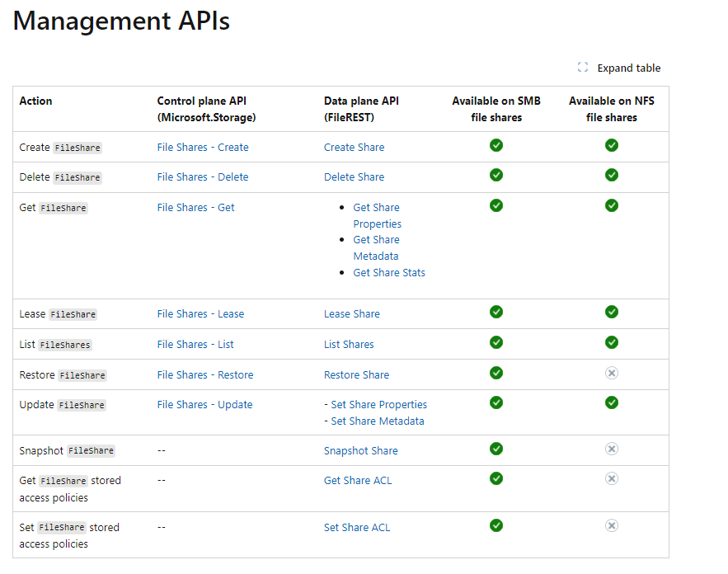The width and height of the screenshot is (728, 574).
Task: Click gray X for Set stored access policies NFS
Action: pyautogui.click(x=612, y=525)
